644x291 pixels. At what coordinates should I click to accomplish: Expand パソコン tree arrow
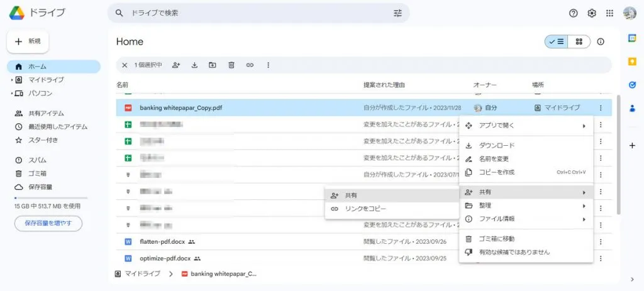pyautogui.click(x=12, y=94)
